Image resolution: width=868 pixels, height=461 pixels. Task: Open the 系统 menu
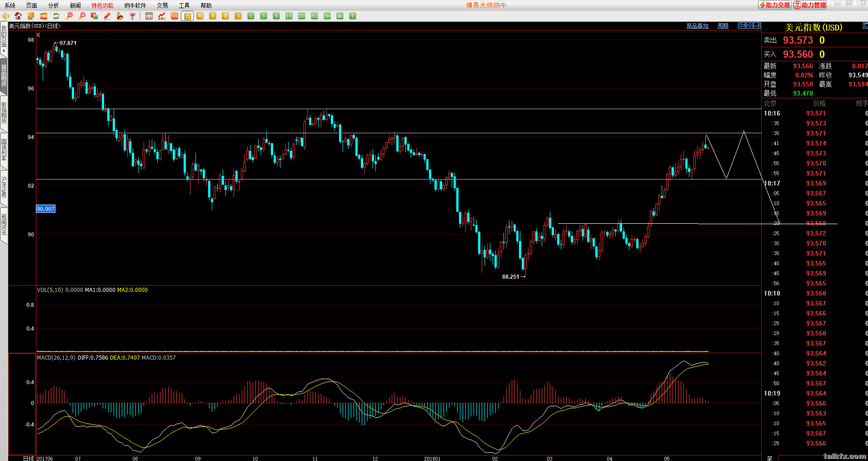(x=10, y=5)
